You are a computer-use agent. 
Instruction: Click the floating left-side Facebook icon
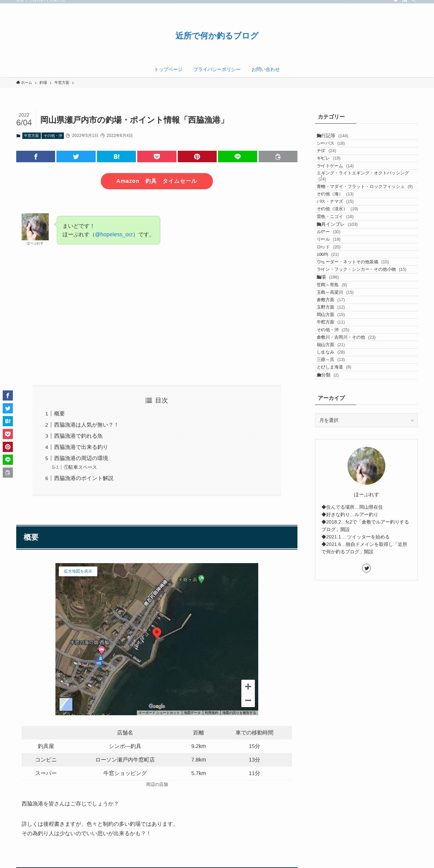[x=8, y=395]
